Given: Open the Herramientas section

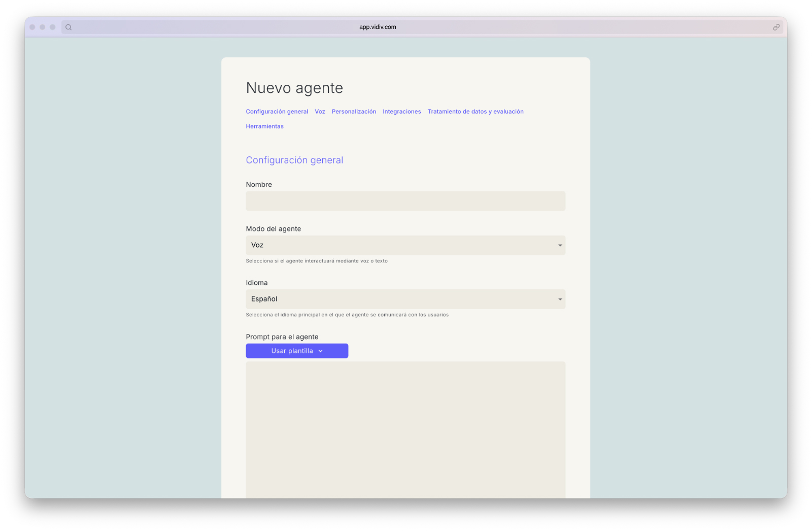Looking at the screenshot, I should click(x=264, y=126).
